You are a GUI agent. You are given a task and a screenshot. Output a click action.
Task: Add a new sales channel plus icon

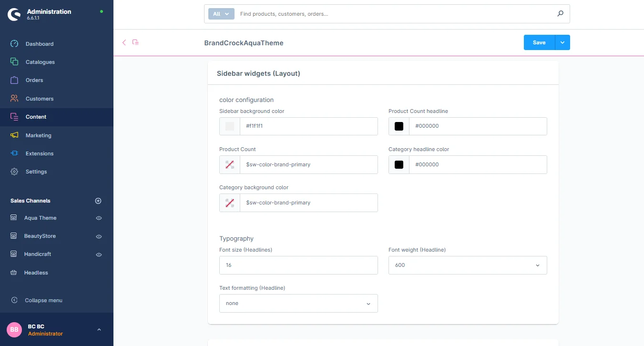tap(98, 201)
